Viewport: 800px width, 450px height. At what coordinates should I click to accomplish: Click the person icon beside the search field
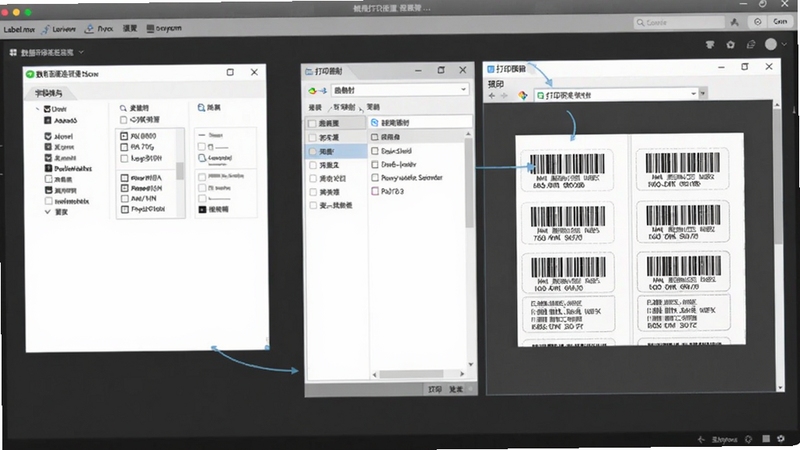[734, 22]
